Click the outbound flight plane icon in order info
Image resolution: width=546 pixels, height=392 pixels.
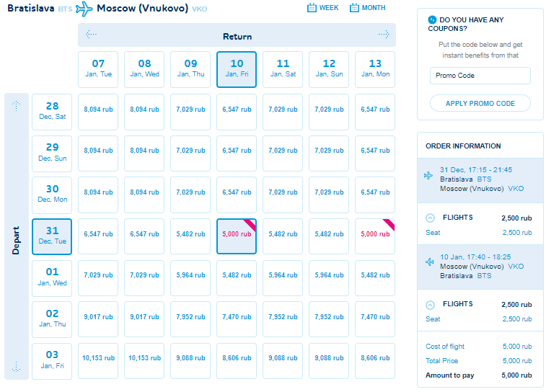[x=428, y=176]
